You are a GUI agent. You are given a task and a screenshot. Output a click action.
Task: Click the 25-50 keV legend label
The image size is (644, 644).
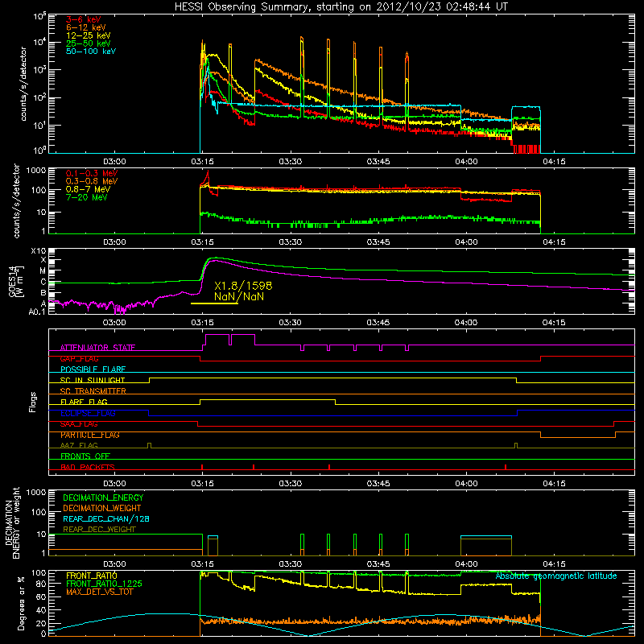(x=89, y=43)
